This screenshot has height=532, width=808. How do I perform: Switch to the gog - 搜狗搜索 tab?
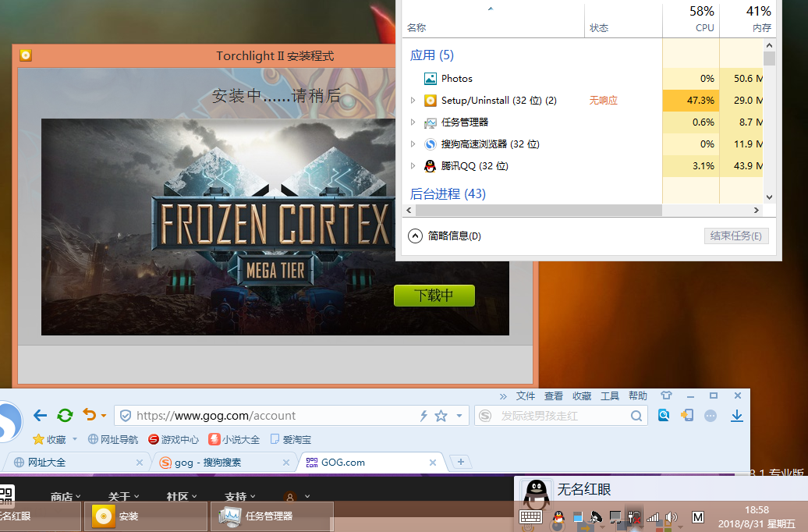coord(224,463)
